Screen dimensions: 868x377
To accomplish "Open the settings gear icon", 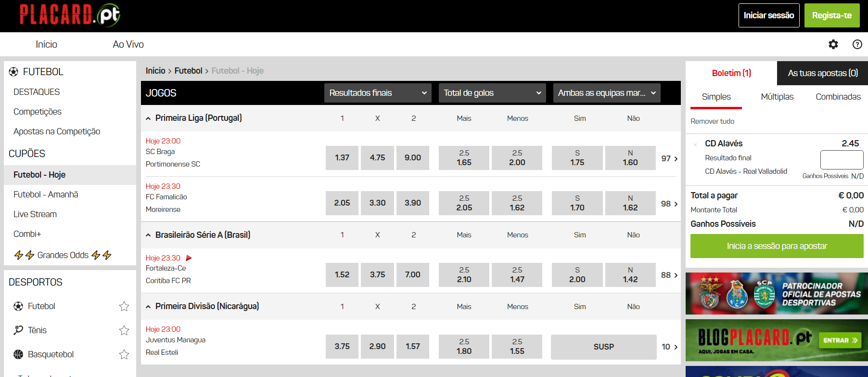I will coord(833,44).
